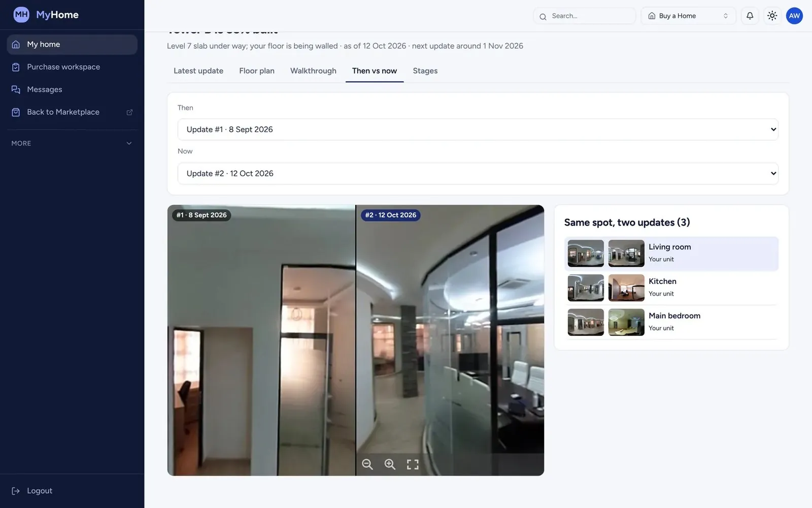Screen dimensions: 812x508
Task: Click the magnifier icon in search box
Action: pyautogui.click(x=543, y=16)
